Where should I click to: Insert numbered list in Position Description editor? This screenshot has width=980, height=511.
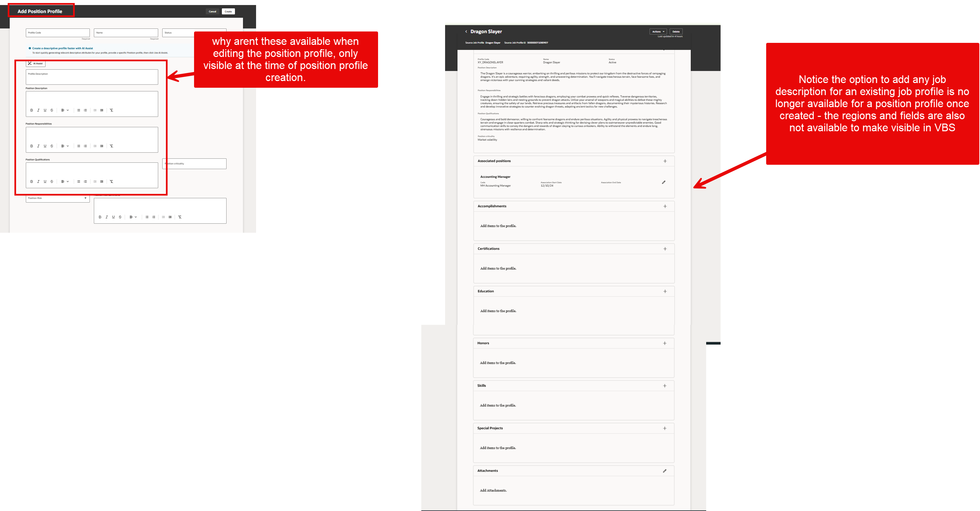pos(85,110)
